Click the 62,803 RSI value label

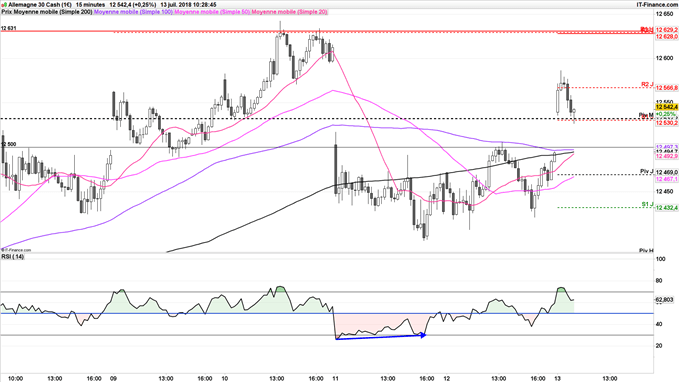click(664, 299)
